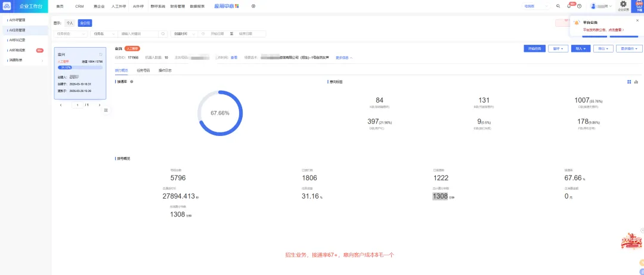
Task: Click the 开始日期 start date field
Action: 217,34
